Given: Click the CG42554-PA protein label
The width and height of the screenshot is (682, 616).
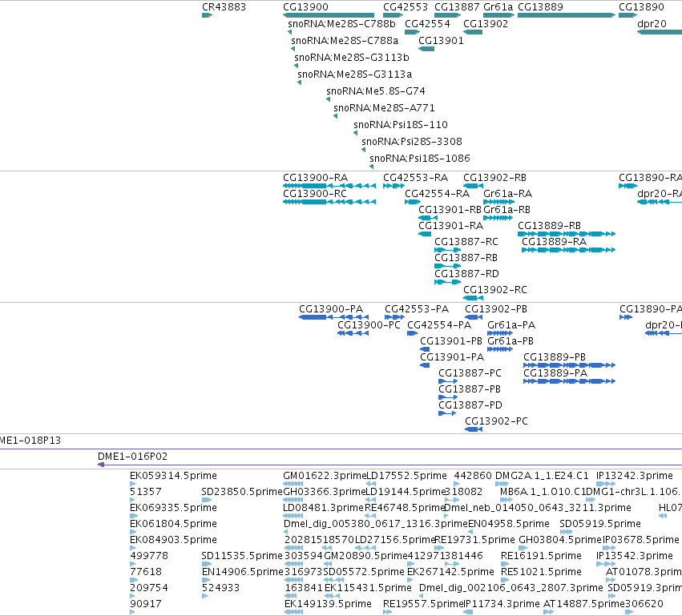Looking at the screenshot, I should coord(439,325).
